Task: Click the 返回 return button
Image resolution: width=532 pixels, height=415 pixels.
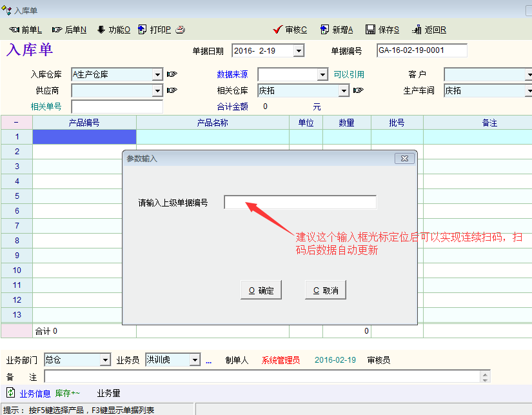Action: tap(429, 30)
